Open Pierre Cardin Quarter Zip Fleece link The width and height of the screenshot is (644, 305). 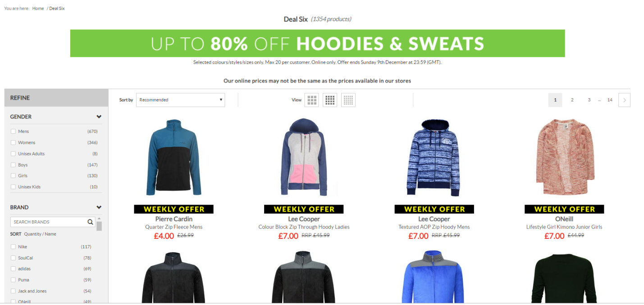(x=174, y=223)
